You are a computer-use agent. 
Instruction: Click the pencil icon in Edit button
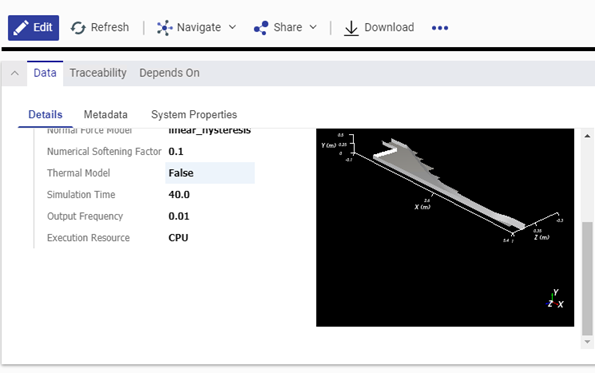[x=20, y=28]
